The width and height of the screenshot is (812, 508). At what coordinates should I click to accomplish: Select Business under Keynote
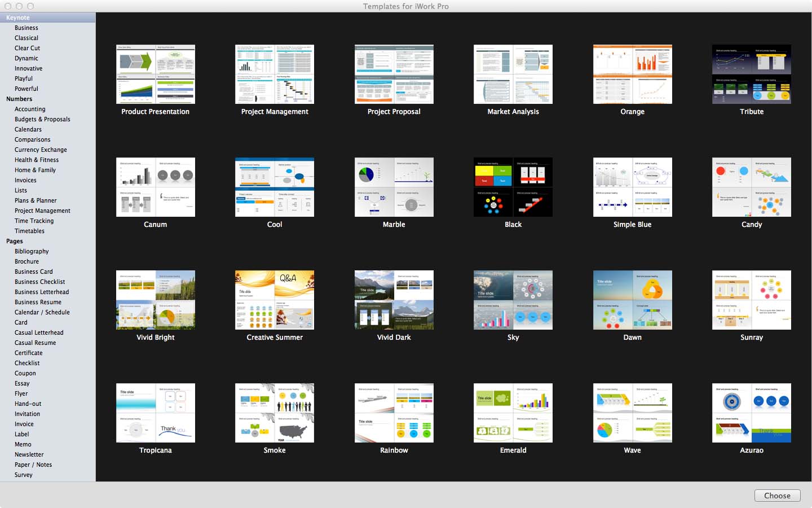click(x=27, y=28)
